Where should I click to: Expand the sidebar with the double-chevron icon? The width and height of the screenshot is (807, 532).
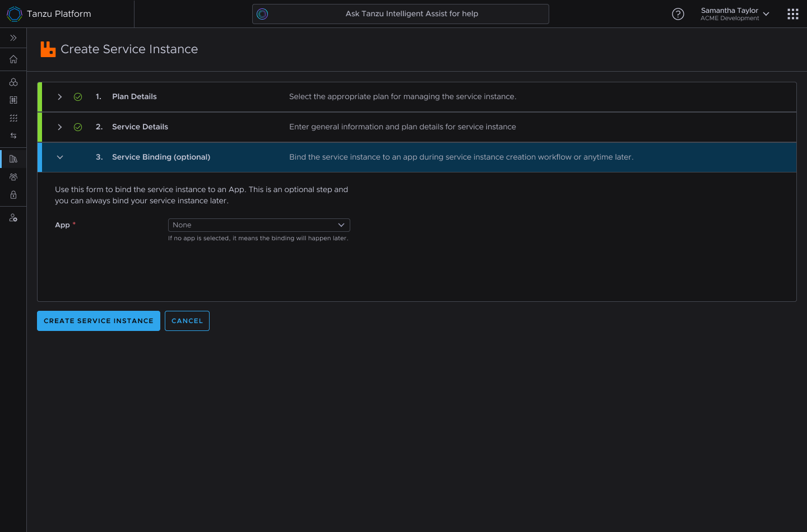pyautogui.click(x=13, y=38)
